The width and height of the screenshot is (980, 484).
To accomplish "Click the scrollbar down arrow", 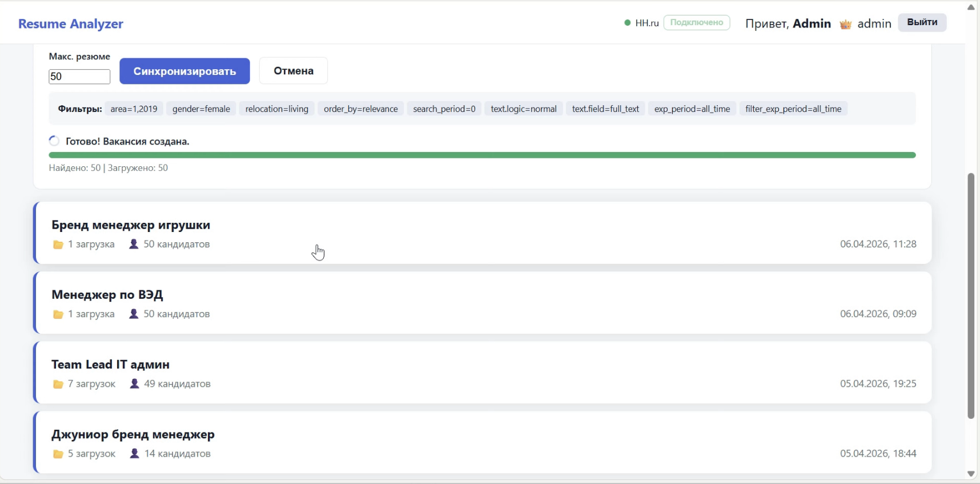I will pos(971,474).
